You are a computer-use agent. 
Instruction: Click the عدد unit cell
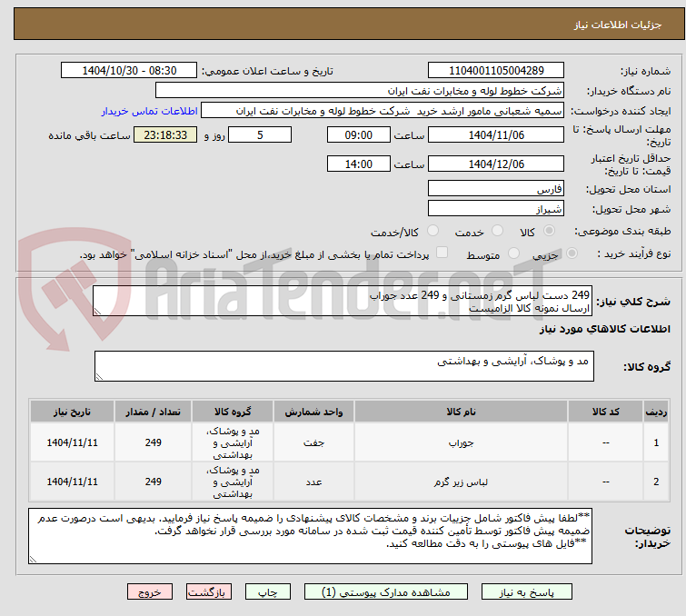point(313,482)
